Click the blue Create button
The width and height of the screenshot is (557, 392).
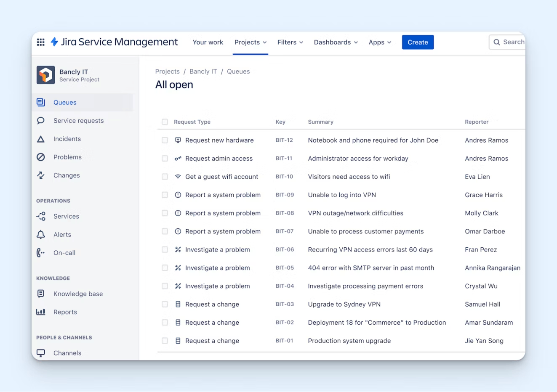[418, 42]
